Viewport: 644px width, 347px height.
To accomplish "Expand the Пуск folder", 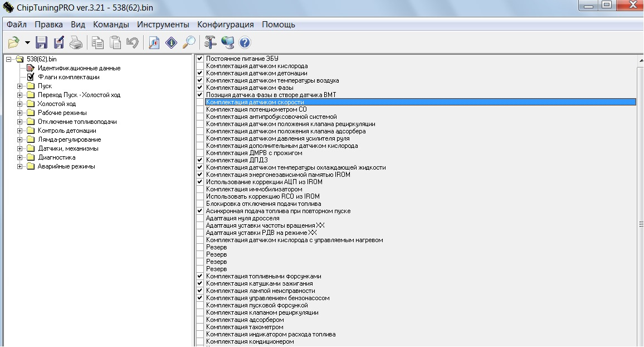I will [19, 86].
